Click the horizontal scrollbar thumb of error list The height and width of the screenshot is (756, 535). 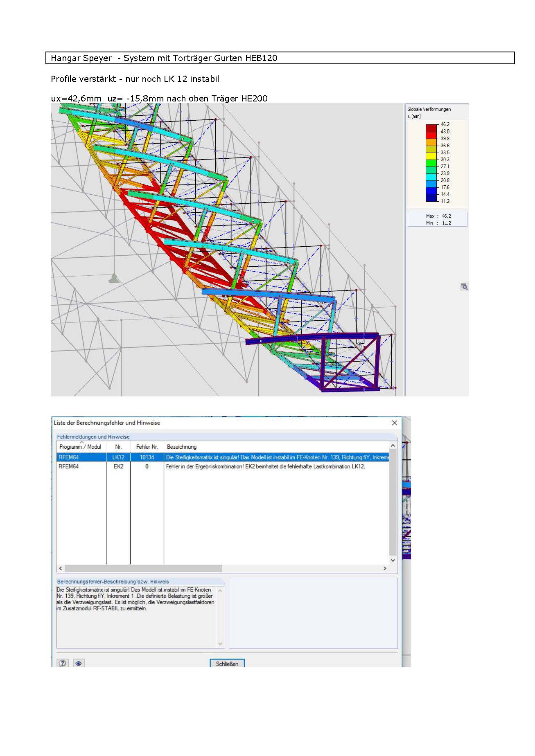point(143,568)
